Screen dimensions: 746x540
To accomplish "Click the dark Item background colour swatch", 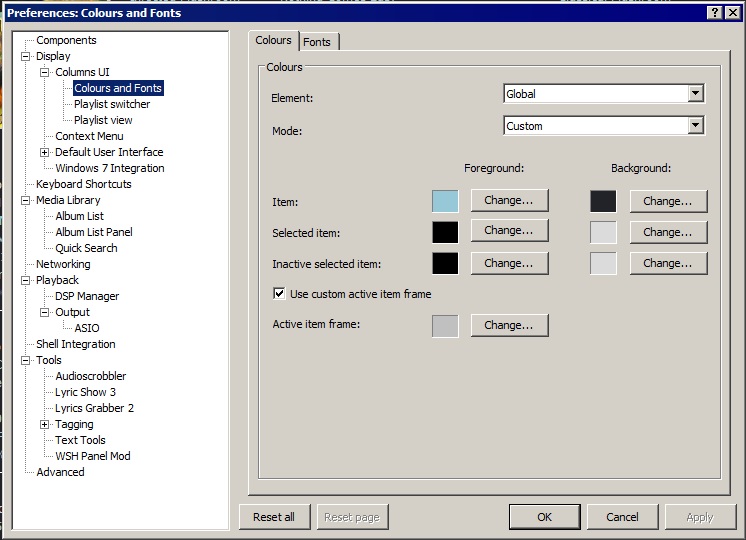I will (x=603, y=201).
